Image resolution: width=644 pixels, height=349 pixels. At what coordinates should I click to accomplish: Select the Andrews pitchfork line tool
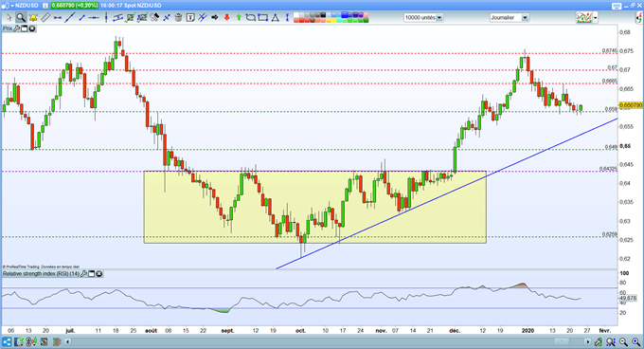pyautogui.click(x=203, y=18)
